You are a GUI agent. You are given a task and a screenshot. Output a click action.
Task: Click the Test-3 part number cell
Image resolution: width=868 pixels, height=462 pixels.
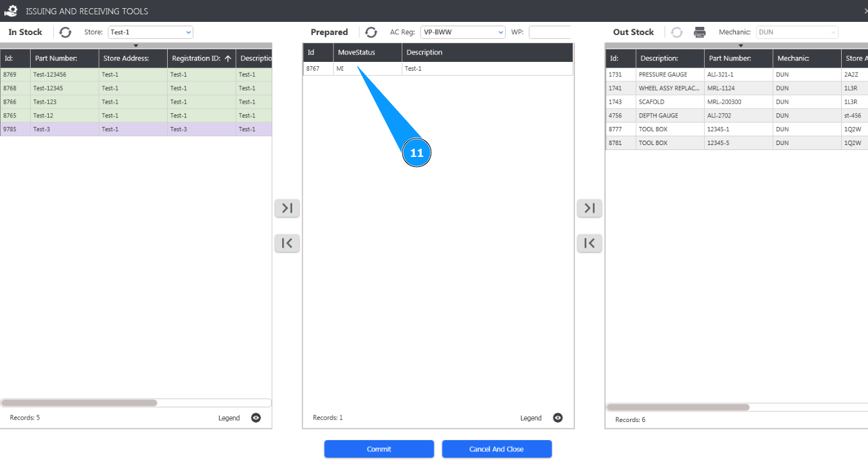[x=64, y=129]
